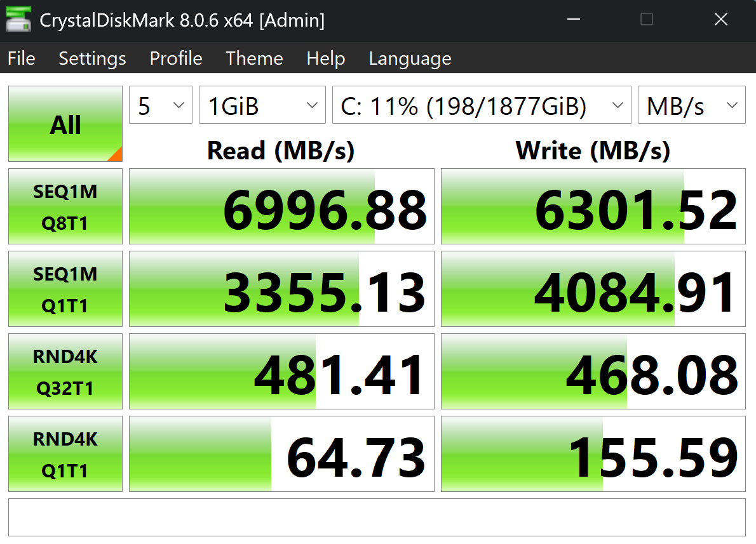The image size is (756, 544).
Task: Maximize the CrystalDiskMark window
Action: coord(646,20)
